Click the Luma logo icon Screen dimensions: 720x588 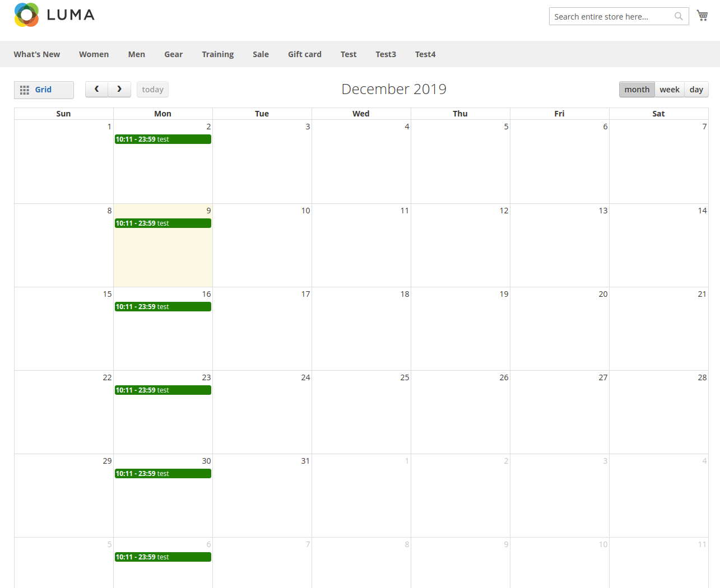(26, 15)
